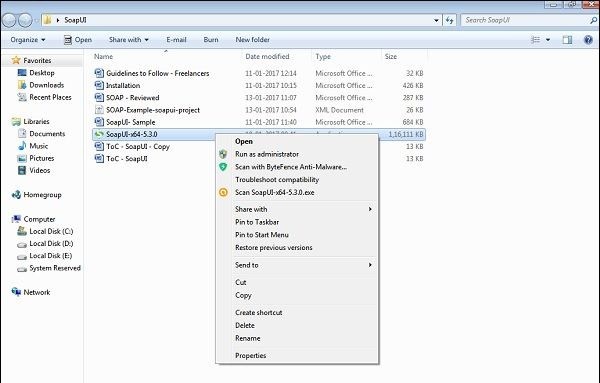Click the Computer icon in navigation pane
600x383 pixels.
[x=16, y=219]
